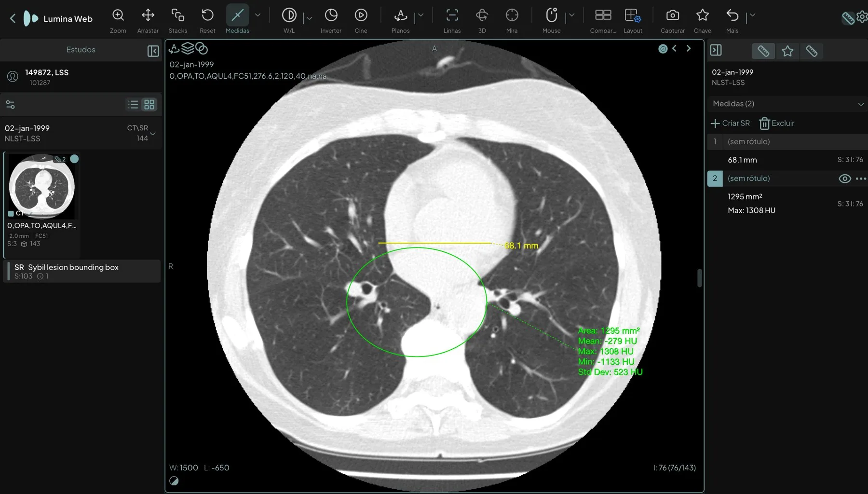Expand the Planos options dropdown
Screen dimensions: 868x494
coord(420,15)
